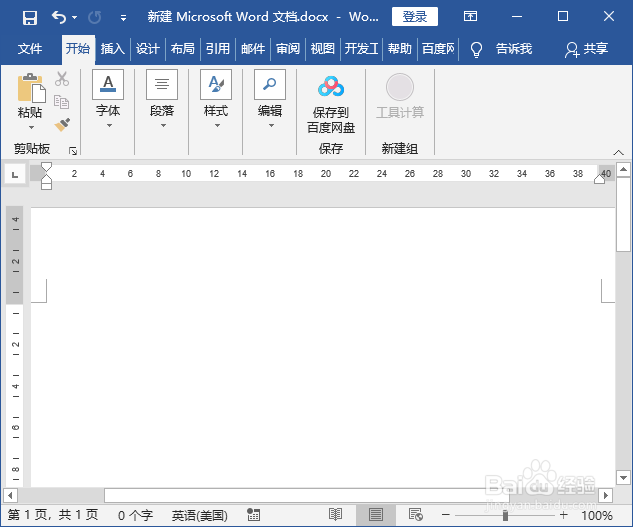
Task: Collapse the ribbon with the chevron
Action: pos(618,152)
